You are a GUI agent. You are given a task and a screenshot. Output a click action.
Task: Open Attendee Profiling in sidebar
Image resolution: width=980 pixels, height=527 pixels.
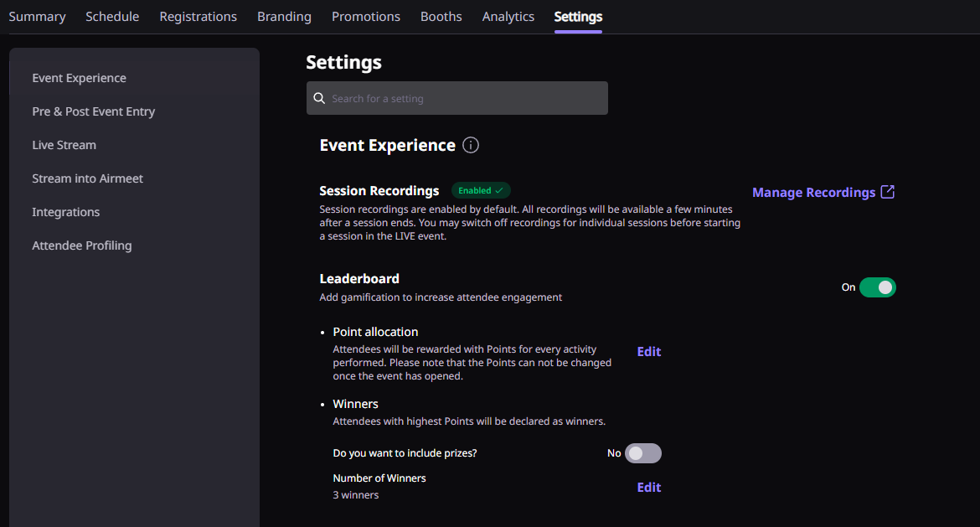(x=82, y=245)
